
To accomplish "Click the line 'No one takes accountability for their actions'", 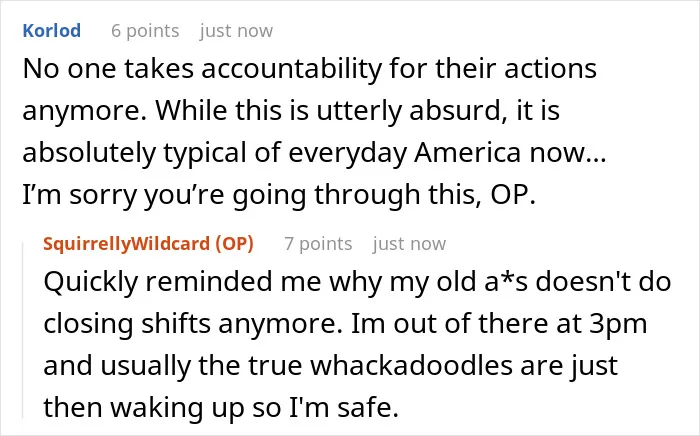I will [x=309, y=70].
